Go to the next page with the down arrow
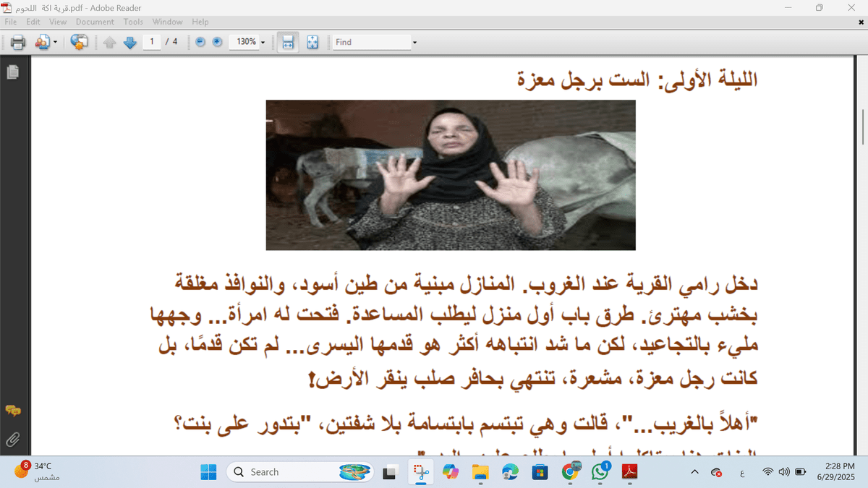 (129, 42)
